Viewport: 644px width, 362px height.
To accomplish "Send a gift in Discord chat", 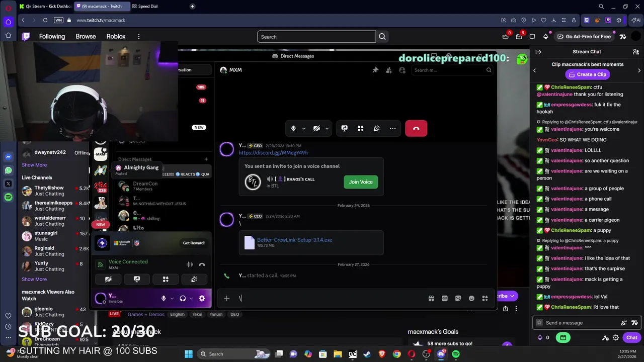I will [431, 298].
